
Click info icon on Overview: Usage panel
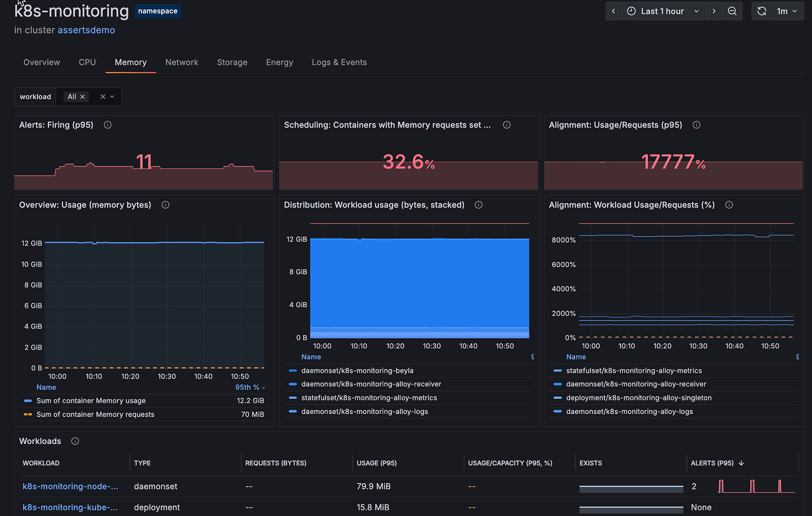(165, 205)
